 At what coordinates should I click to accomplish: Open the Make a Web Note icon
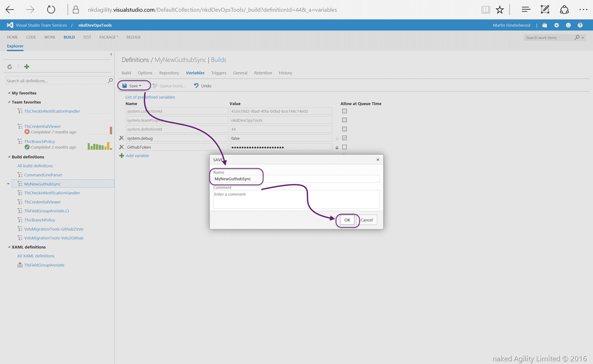pos(545,9)
